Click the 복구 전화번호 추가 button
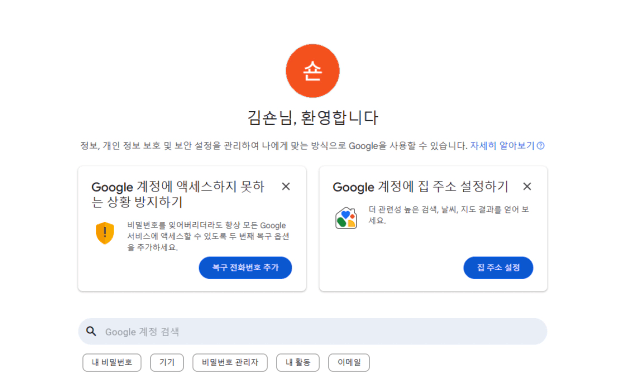Image resolution: width=640 pixels, height=376 pixels. (x=245, y=268)
